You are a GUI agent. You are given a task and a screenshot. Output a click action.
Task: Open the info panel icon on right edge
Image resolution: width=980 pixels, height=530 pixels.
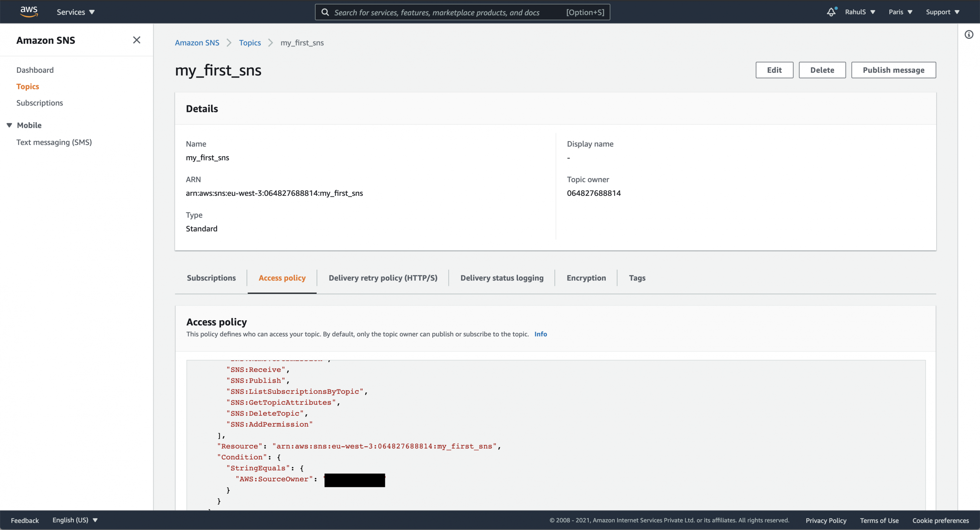pos(969,34)
